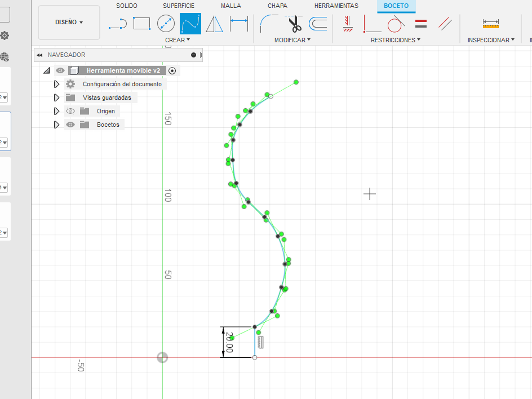Click the 20.00 dimension value
Viewport: 532px width, 399px height.
pyautogui.click(x=229, y=342)
